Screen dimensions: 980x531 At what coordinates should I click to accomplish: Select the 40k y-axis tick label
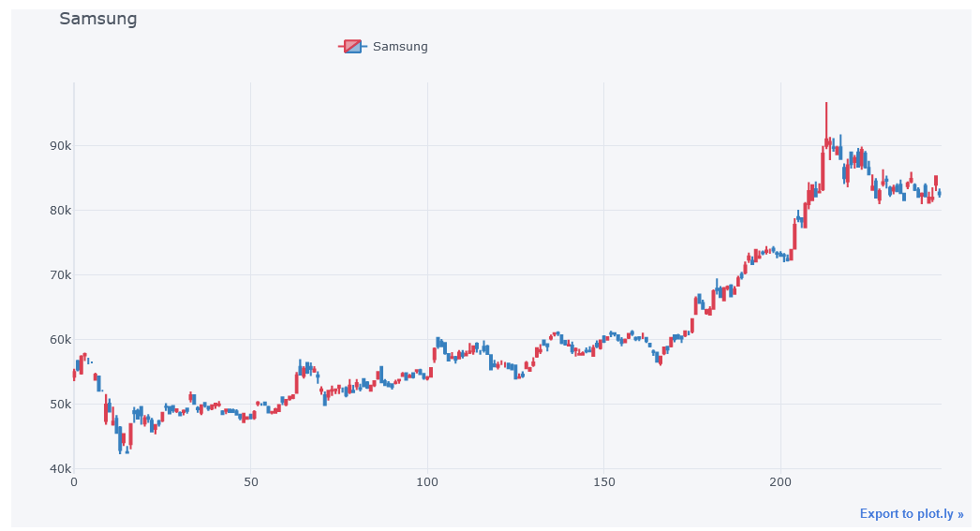pyautogui.click(x=61, y=469)
